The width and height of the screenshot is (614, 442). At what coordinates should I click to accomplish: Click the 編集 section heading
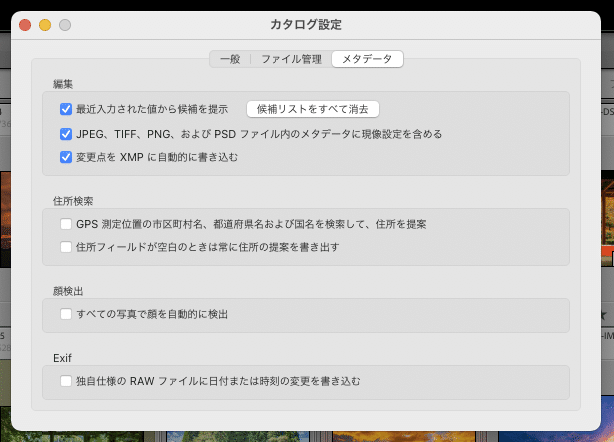63,84
